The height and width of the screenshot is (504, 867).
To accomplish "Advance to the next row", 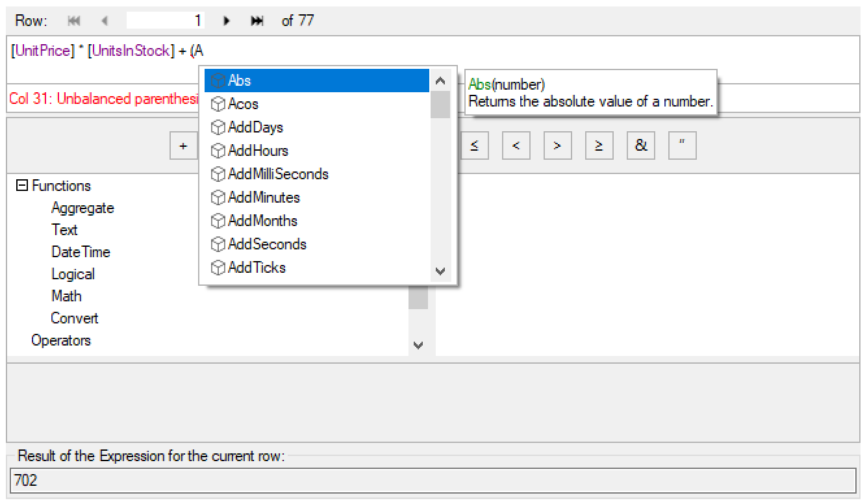I will pyautogui.click(x=226, y=20).
